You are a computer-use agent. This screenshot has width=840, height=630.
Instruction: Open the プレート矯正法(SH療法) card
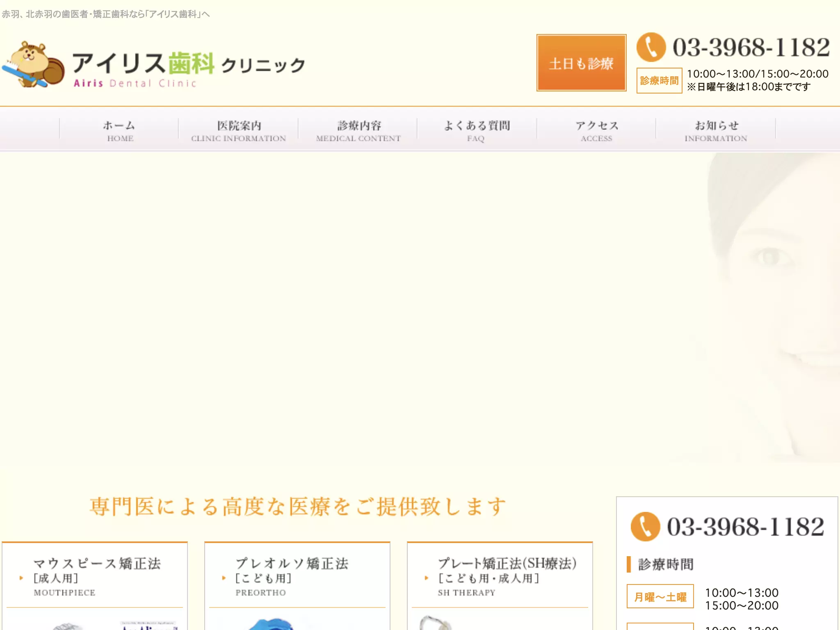[x=500, y=586]
